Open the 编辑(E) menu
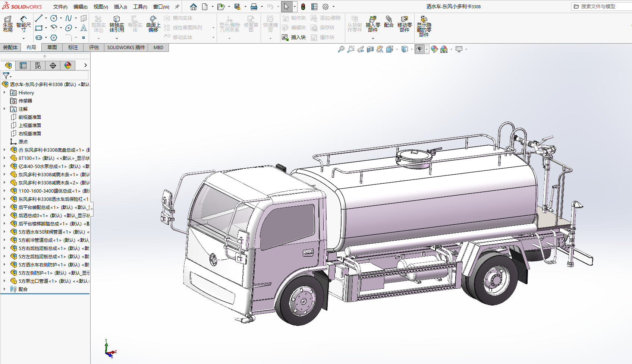632x364 pixels. (81, 7)
